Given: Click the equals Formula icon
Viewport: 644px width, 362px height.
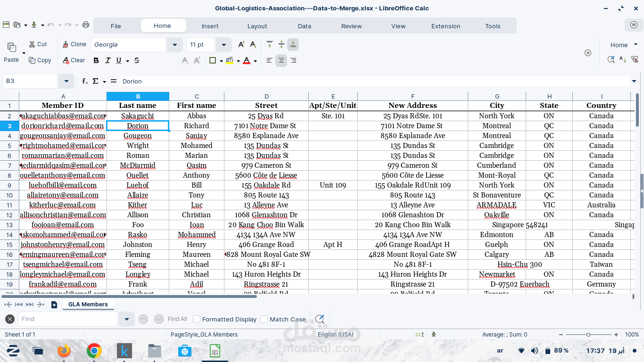Looking at the screenshot, I should tap(114, 81).
